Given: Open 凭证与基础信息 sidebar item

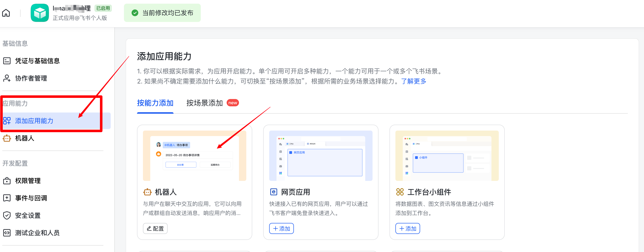Looking at the screenshot, I should 37,61.
